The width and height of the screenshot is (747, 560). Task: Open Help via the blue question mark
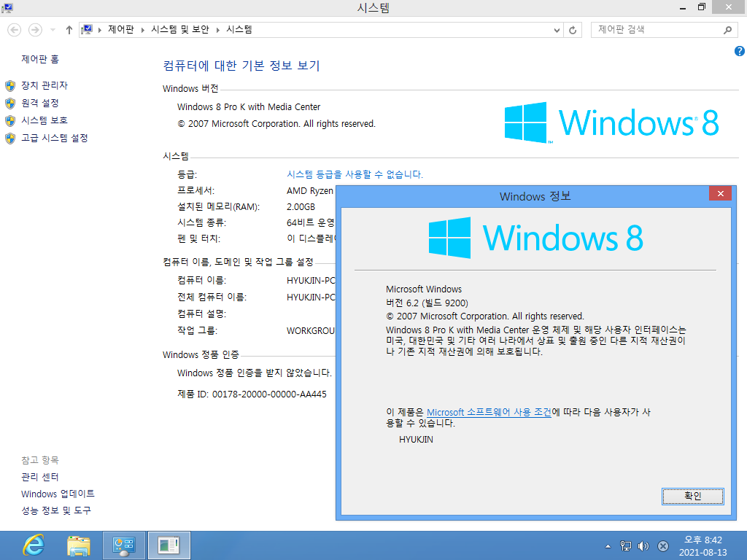[x=740, y=51]
